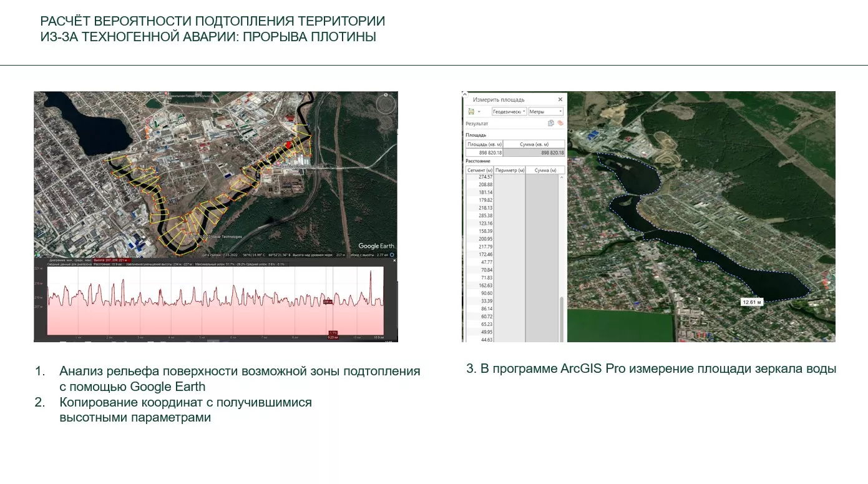Click the measure area tool icon
The width and height of the screenshot is (868, 484).
click(470, 112)
